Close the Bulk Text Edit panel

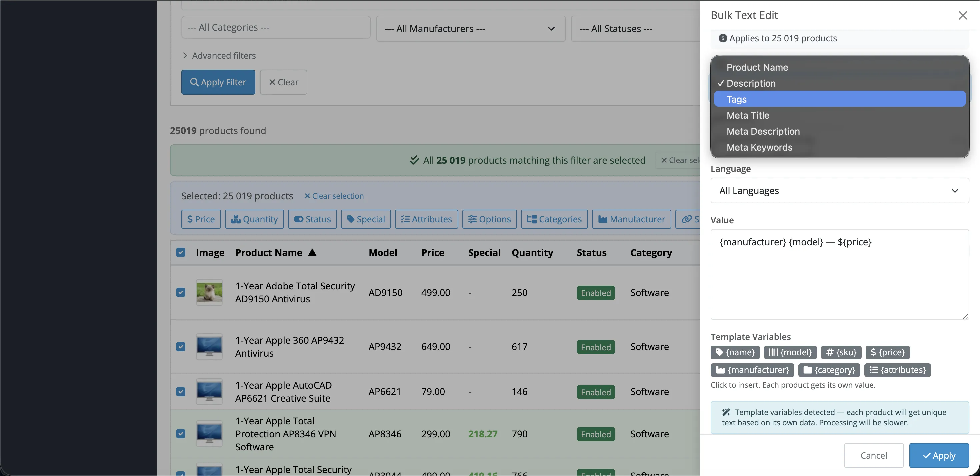click(x=963, y=15)
